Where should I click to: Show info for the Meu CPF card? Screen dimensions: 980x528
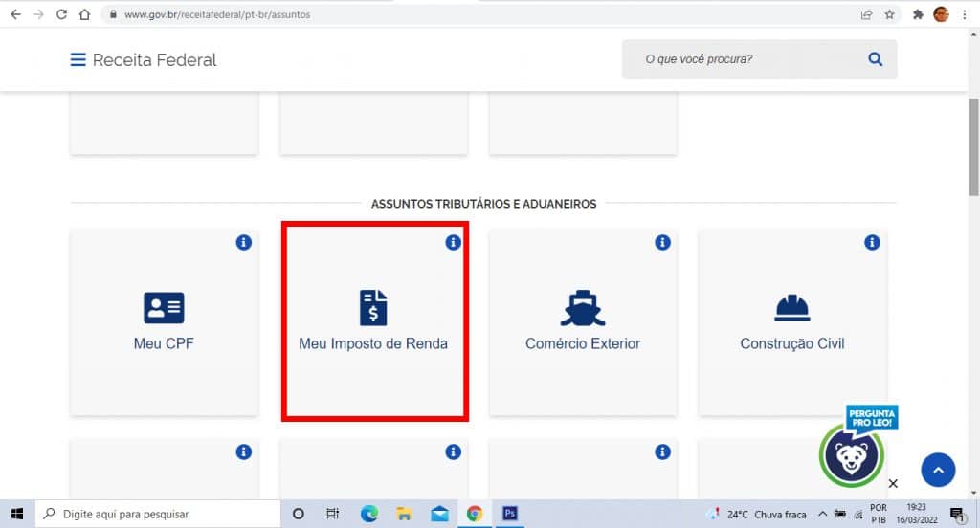coord(244,242)
